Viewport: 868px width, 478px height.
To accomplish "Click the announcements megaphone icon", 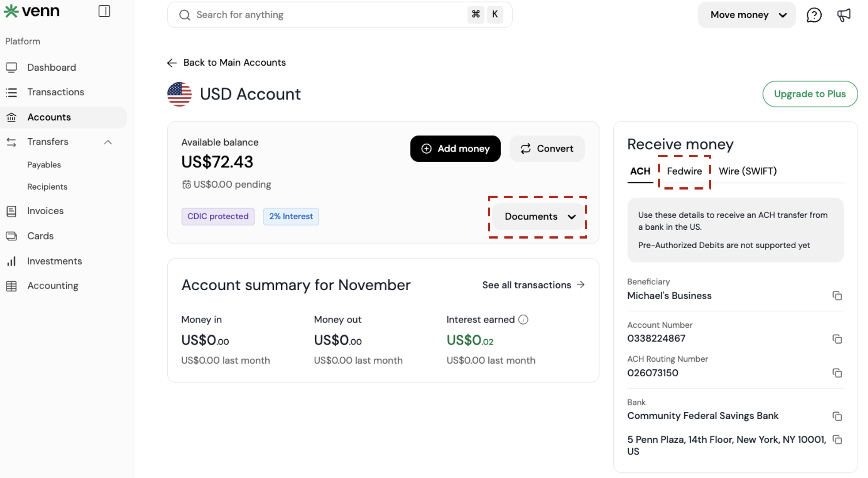I will pos(844,15).
